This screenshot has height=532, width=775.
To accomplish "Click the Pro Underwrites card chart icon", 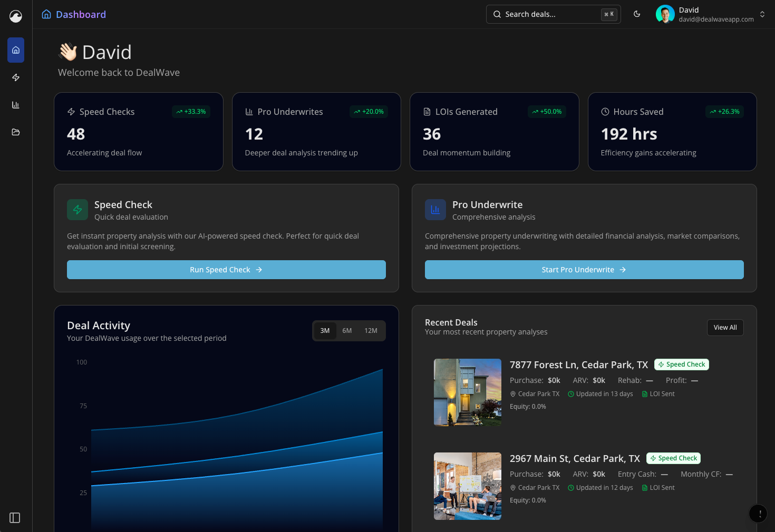I will click(x=249, y=112).
